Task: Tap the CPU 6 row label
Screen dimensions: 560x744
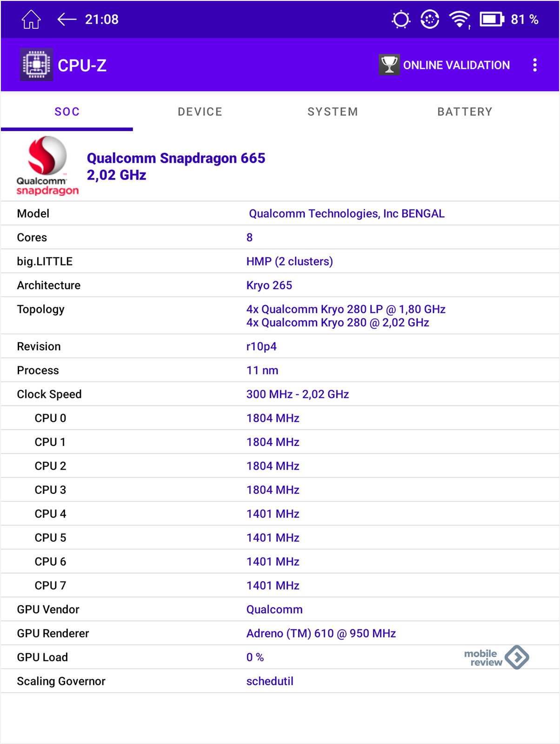Action: pyautogui.click(x=50, y=562)
